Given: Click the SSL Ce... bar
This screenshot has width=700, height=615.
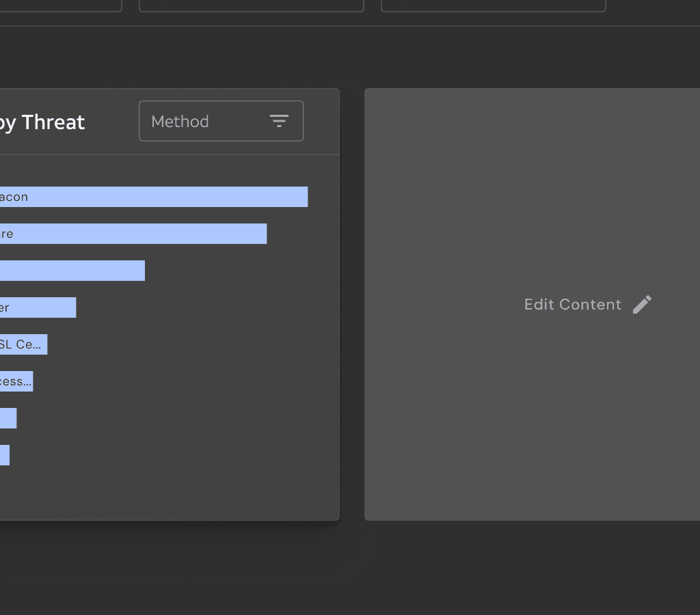Looking at the screenshot, I should (23, 344).
